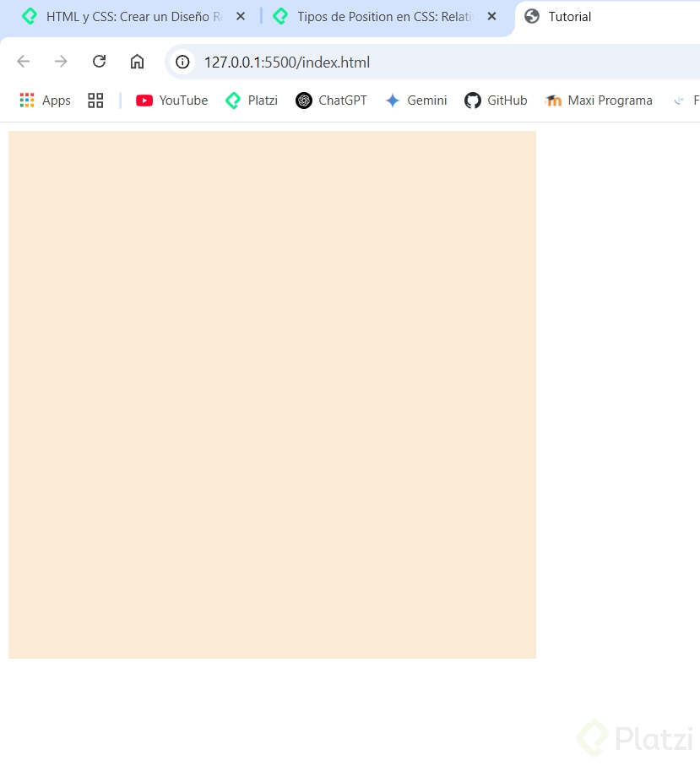Viewport: 700px width, 766px height.
Task: Open the Gemini bookmark
Action: [416, 101]
